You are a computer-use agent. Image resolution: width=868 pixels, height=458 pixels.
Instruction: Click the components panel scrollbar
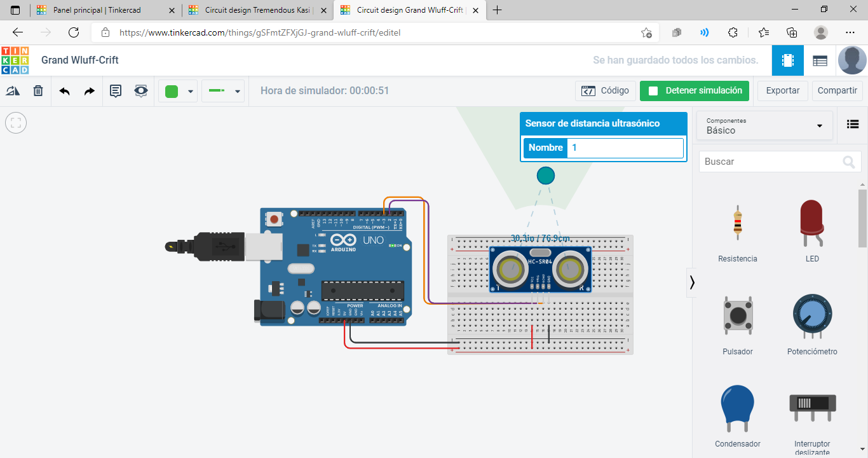(862, 218)
